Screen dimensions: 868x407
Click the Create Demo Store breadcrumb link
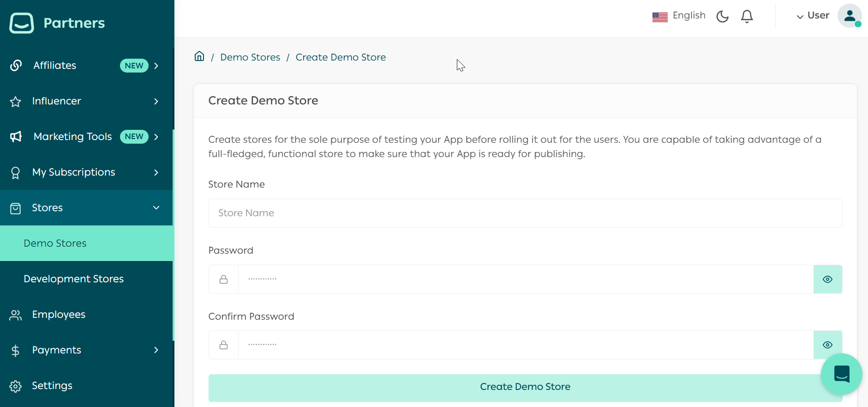[x=341, y=57]
